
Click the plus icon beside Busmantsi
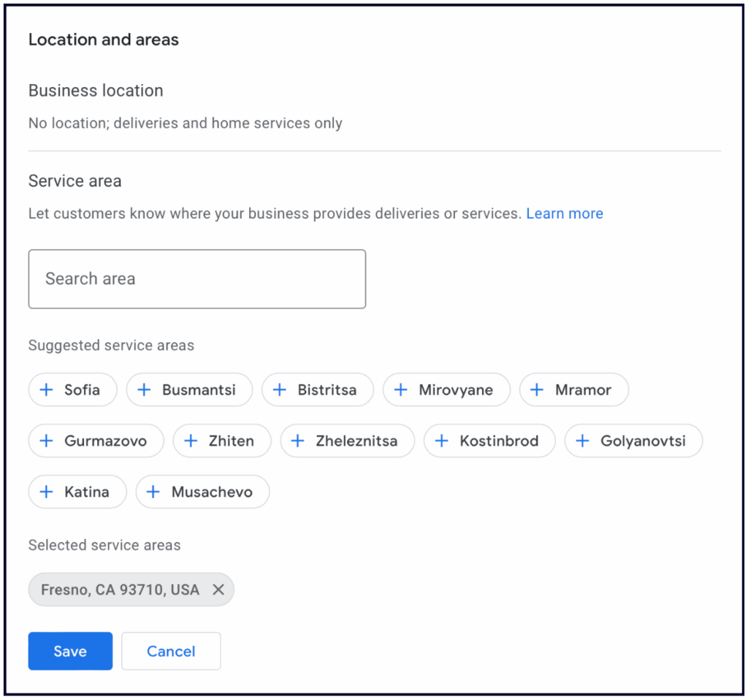coord(144,389)
